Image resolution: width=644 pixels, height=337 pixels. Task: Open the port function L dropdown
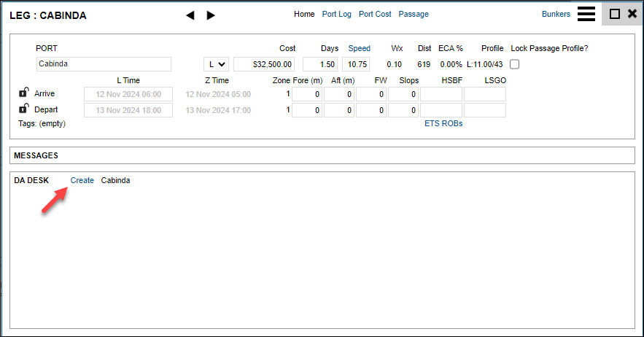coord(216,64)
